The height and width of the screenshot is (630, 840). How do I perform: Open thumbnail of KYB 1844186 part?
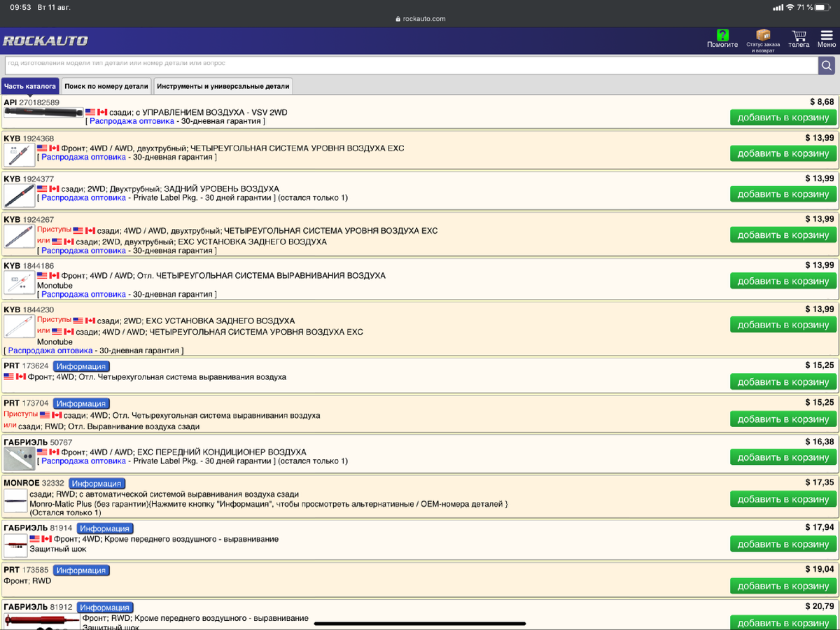click(19, 282)
